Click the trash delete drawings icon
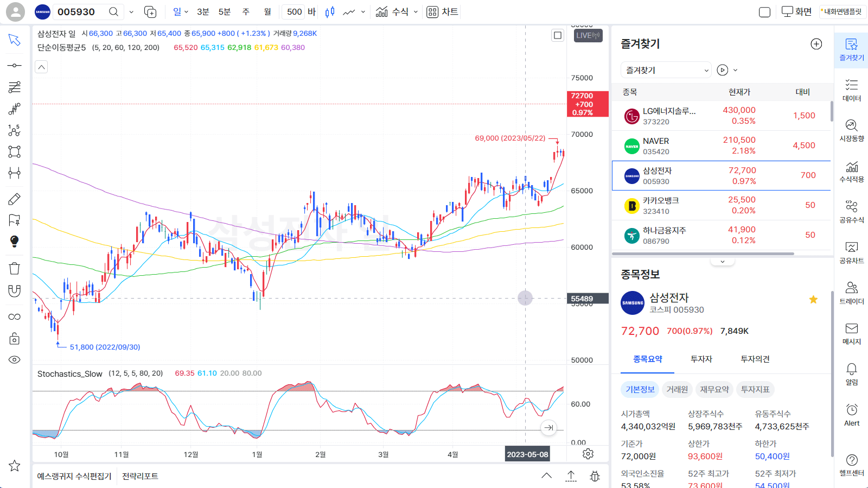The width and height of the screenshot is (868, 488). coord(15,268)
